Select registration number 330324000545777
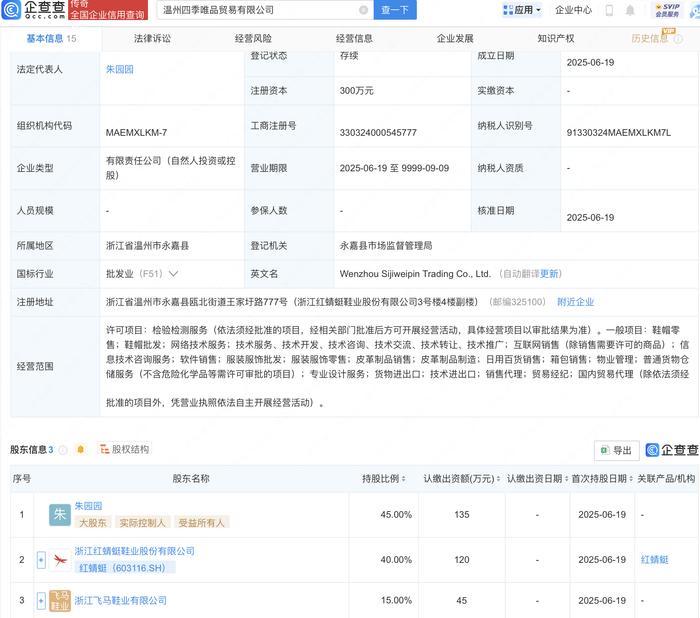The width and height of the screenshot is (700, 618). point(378,133)
